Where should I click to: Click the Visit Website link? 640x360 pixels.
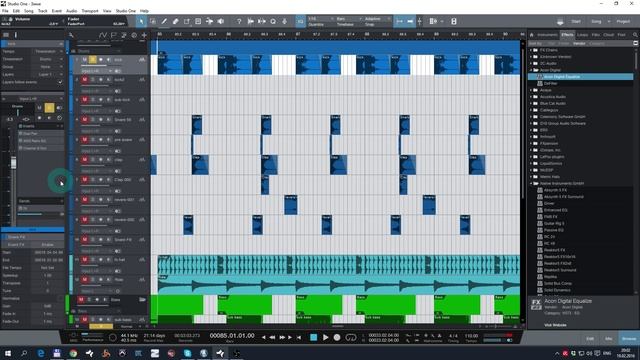coord(555,325)
